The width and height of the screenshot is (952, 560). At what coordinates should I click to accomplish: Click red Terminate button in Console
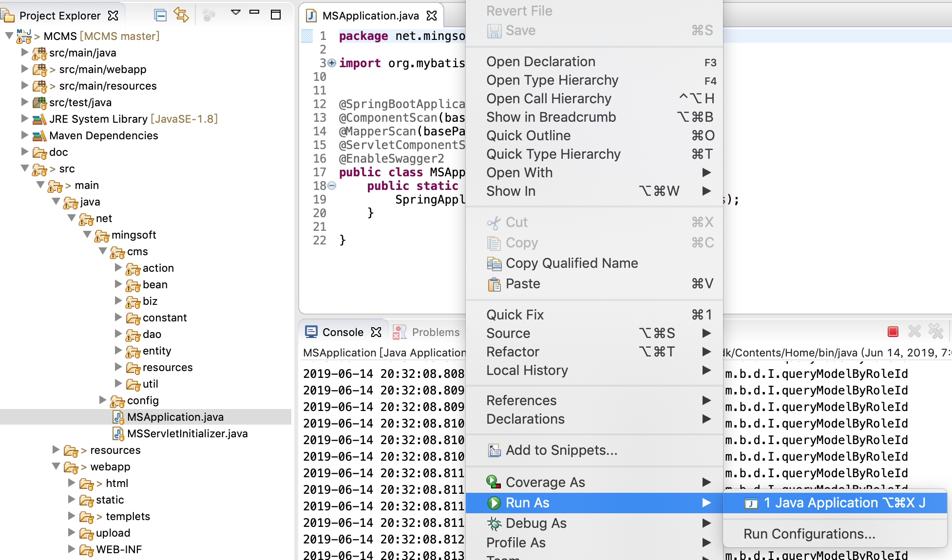pyautogui.click(x=893, y=332)
